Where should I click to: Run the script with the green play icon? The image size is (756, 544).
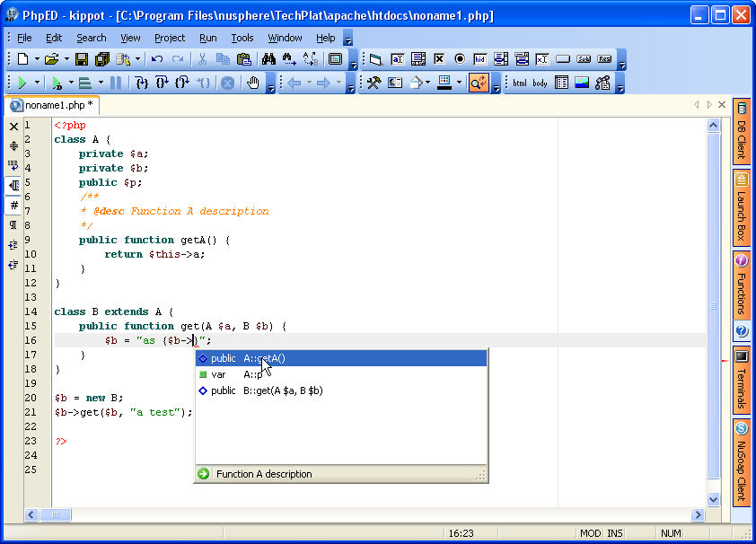click(x=22, y=83)
